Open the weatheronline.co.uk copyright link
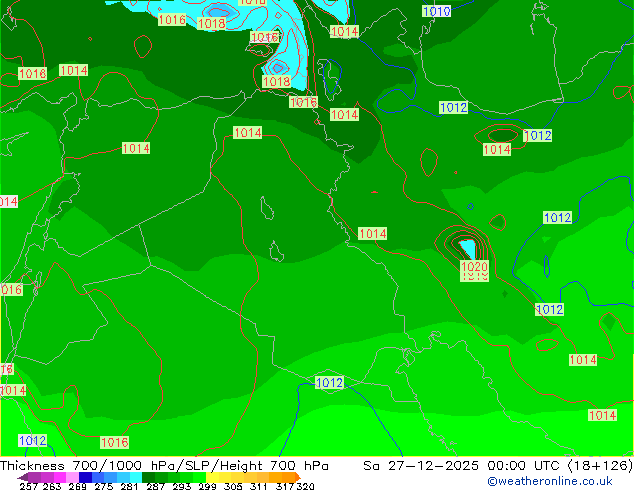 pos(550,481)
